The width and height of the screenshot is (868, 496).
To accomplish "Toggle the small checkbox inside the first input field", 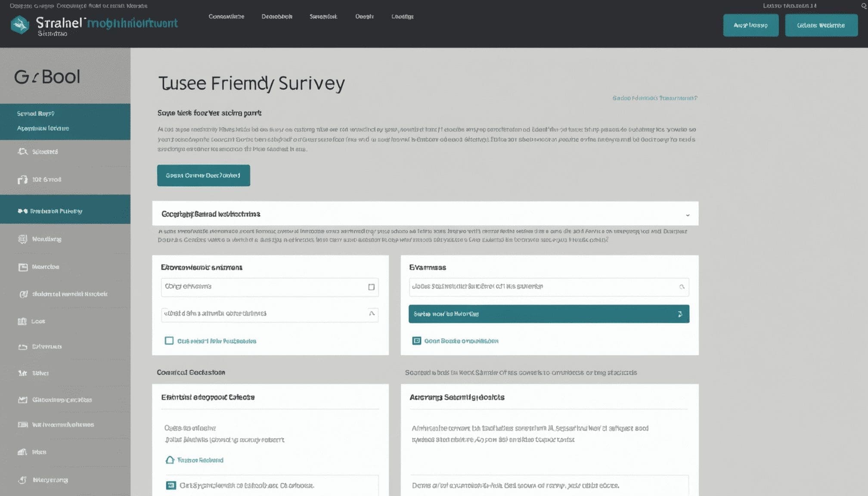I will click(x=371, y=287).
